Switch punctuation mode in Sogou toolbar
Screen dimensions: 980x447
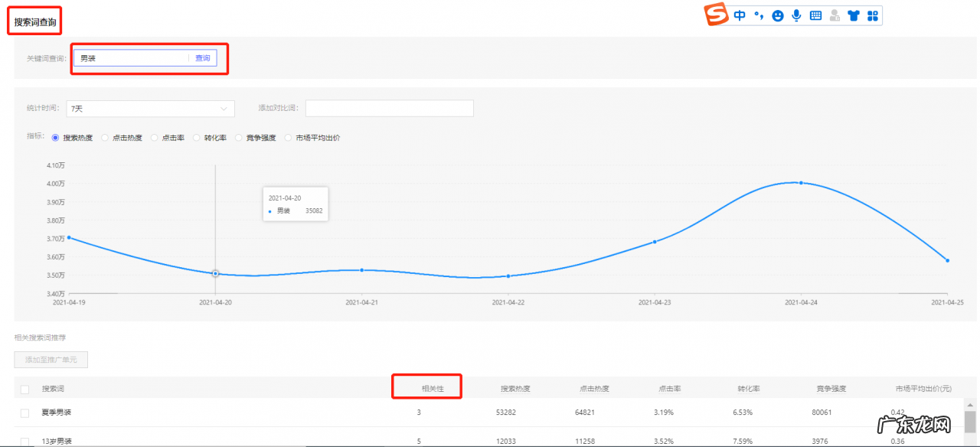[759, 15]
